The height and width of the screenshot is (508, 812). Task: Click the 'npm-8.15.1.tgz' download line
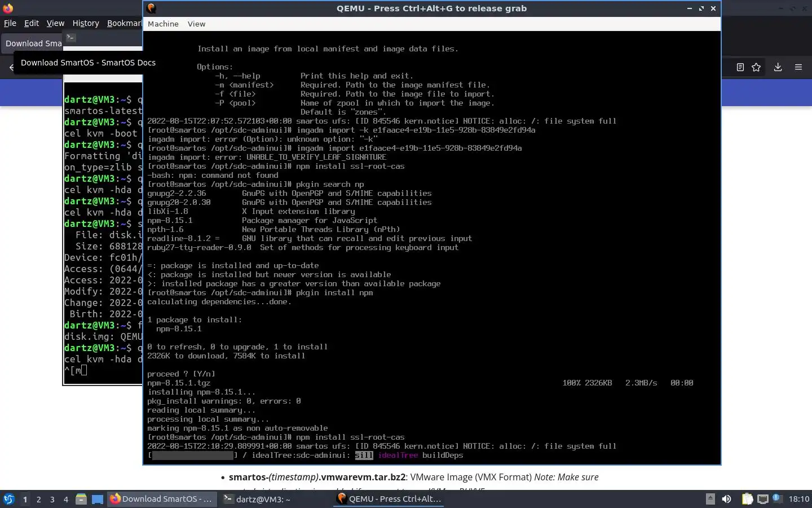tap(179, 383)
